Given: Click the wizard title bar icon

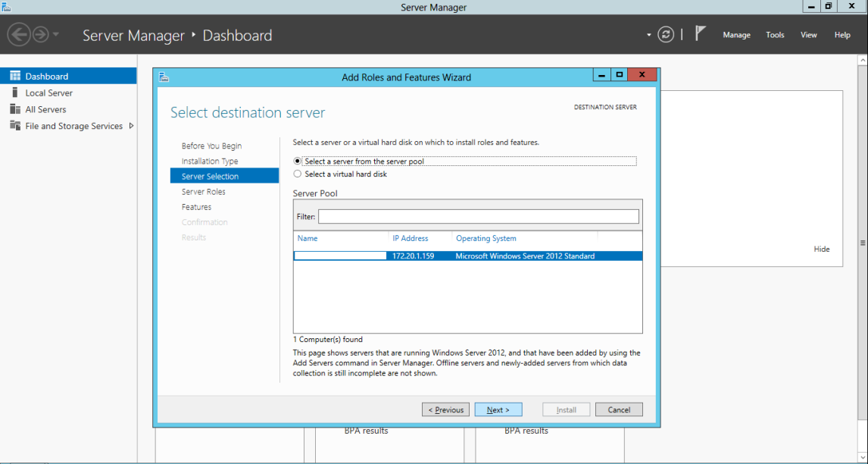Looking at the screenshot, I should point(164,77).
